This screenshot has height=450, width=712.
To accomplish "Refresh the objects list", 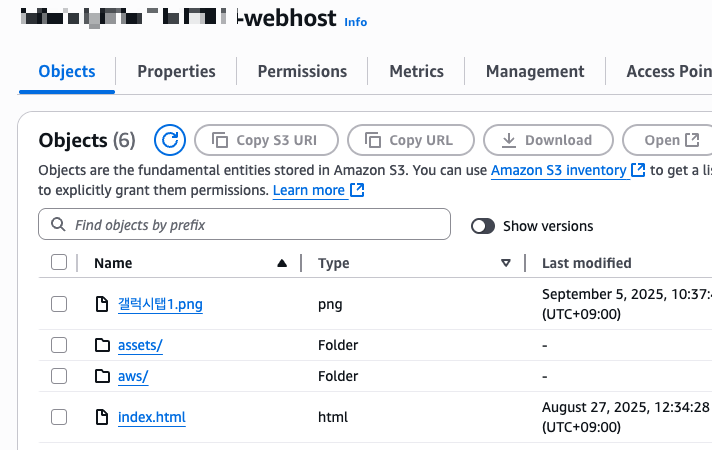I will 170,140.
